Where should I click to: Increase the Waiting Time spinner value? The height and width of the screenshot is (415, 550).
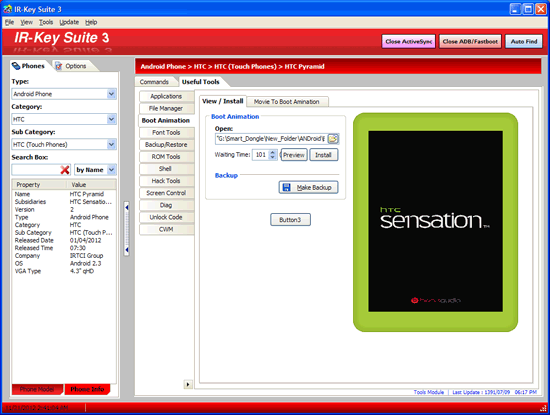273,153
